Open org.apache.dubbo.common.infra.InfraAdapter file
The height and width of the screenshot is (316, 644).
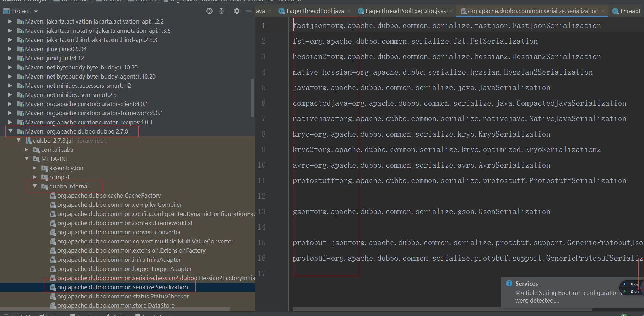coord(119,260)
